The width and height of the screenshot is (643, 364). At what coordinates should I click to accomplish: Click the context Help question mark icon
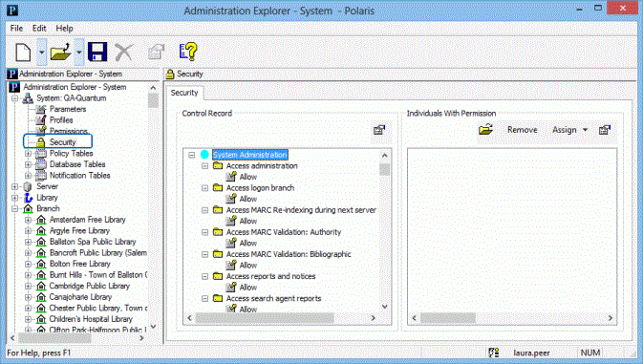188,52
